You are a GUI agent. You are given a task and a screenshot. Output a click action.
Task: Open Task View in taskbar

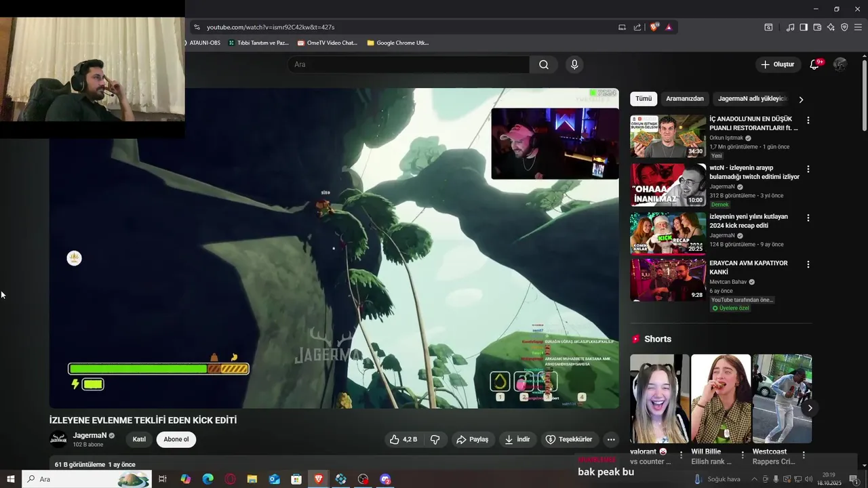[x=163, y=479]
